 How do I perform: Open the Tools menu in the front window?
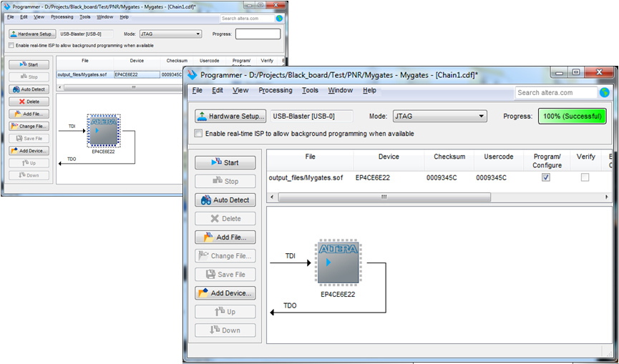[310, 90]
